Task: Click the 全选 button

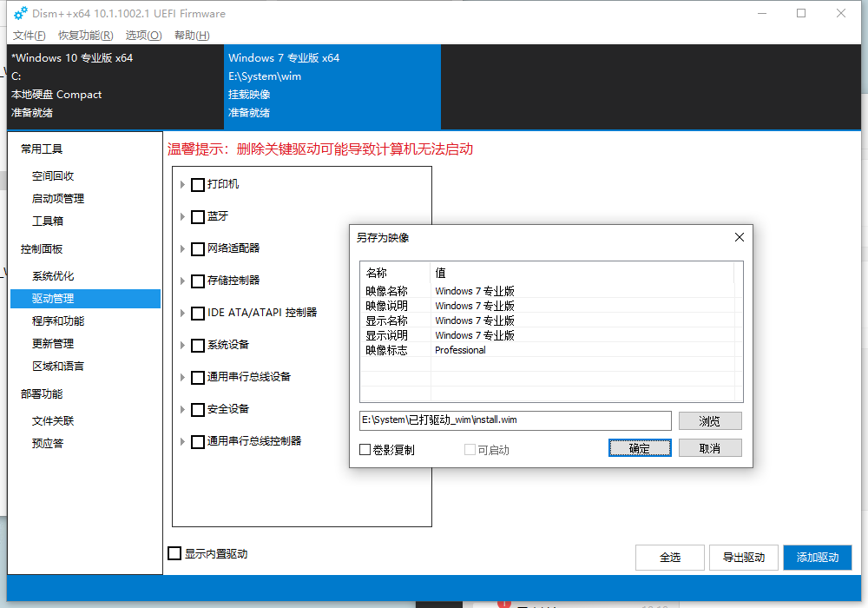Action: pos(670,557)
